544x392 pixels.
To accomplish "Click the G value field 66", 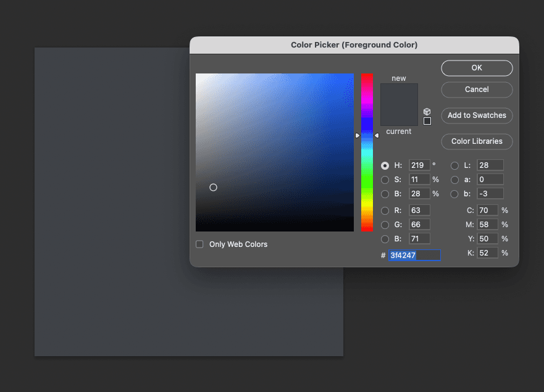I will pyautogui.click(x=419, y=225).
